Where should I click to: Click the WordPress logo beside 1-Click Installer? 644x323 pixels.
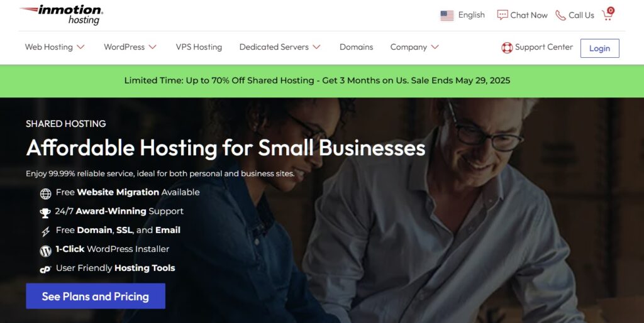click(45, 251)
